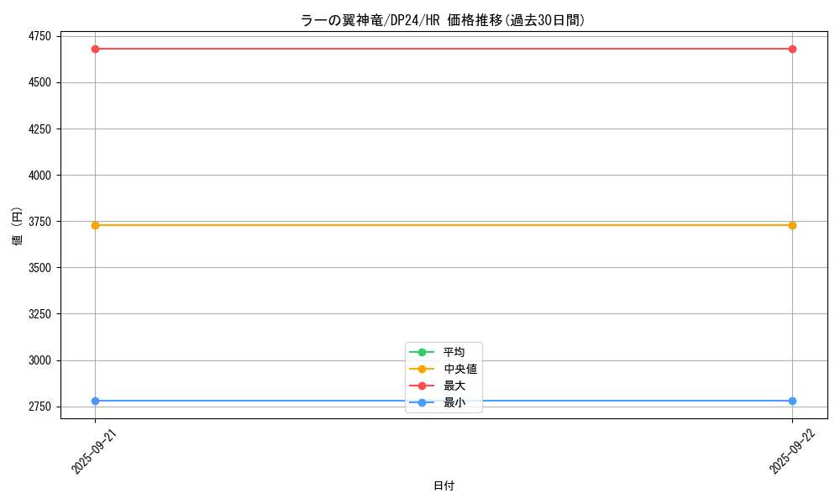This screenshot has width=840, height=504.
Task: Click the 最大 legend entry label
Action: pos(454,386)
